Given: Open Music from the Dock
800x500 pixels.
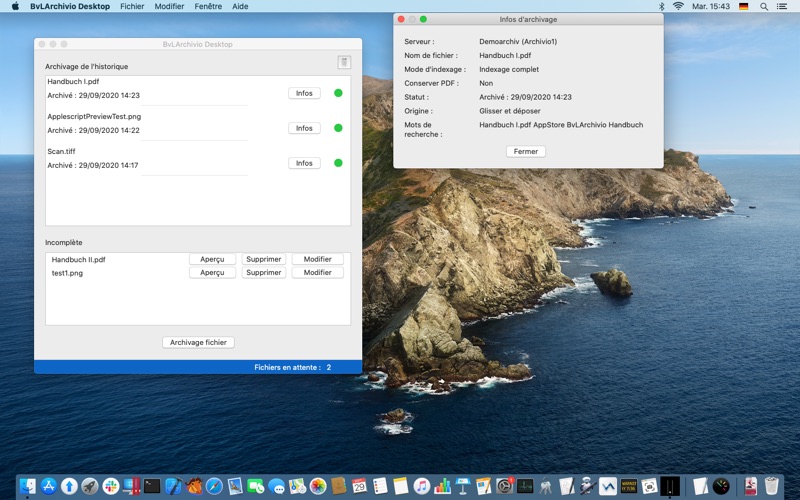Looking at the screenshot, I should 421,486.
